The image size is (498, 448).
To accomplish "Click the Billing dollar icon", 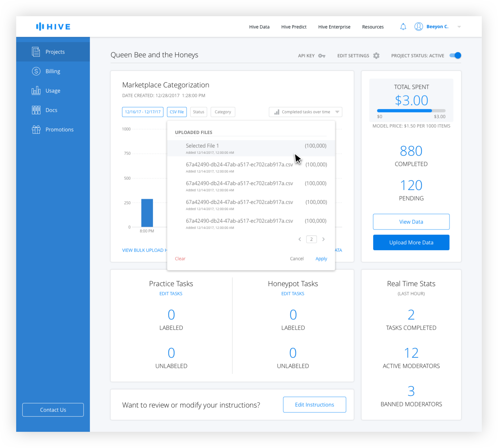I will [36, 71].
